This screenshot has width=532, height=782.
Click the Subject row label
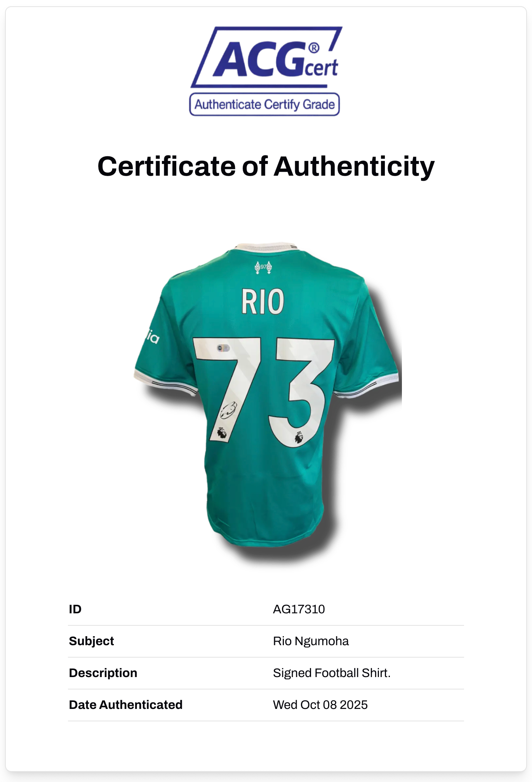92,641
